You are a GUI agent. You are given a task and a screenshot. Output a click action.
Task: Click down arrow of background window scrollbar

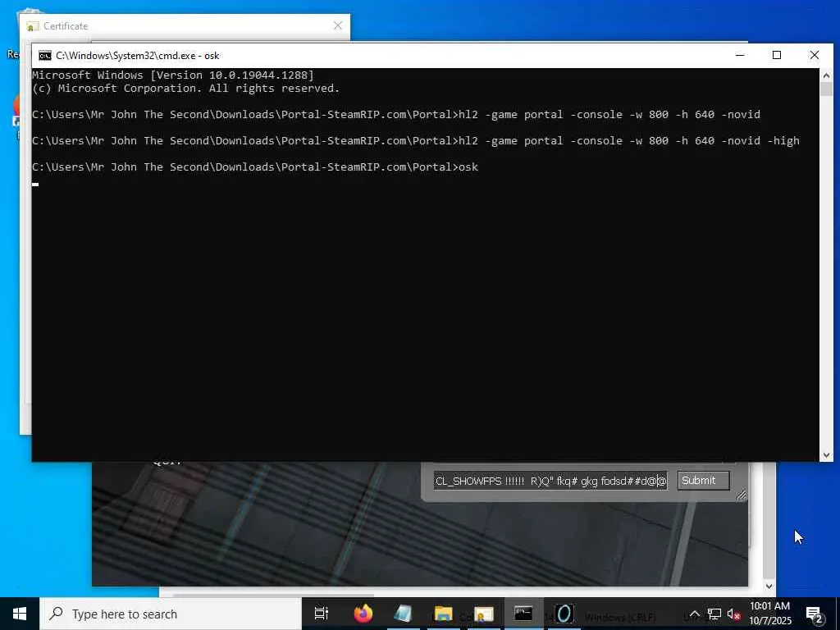[769, 586]
